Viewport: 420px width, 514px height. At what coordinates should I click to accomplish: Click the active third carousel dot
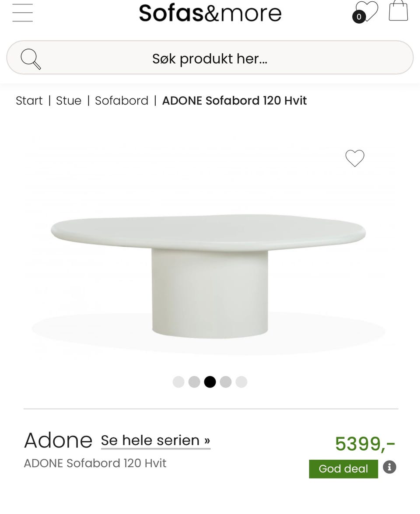(210, 382)
